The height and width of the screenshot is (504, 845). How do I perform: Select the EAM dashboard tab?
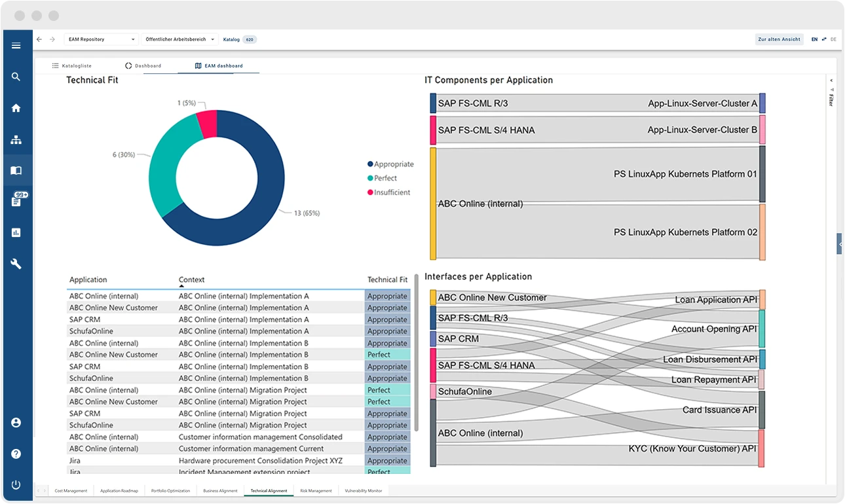point(219,65)
